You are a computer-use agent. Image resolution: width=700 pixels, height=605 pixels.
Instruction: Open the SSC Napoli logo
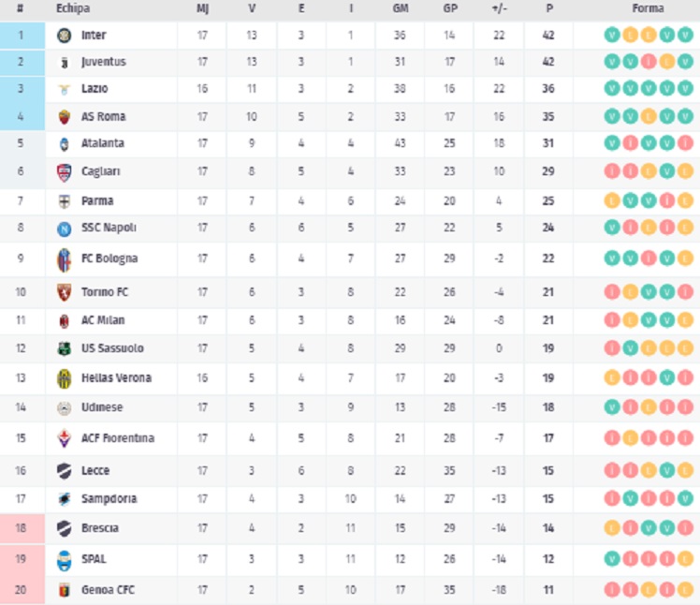[64, 228]
